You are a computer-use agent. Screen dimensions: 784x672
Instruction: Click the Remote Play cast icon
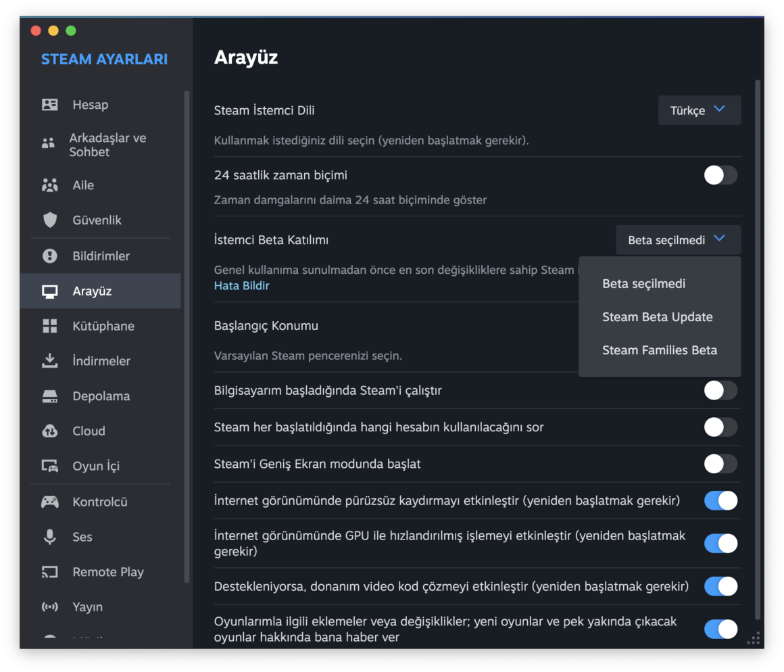[49, 572]
